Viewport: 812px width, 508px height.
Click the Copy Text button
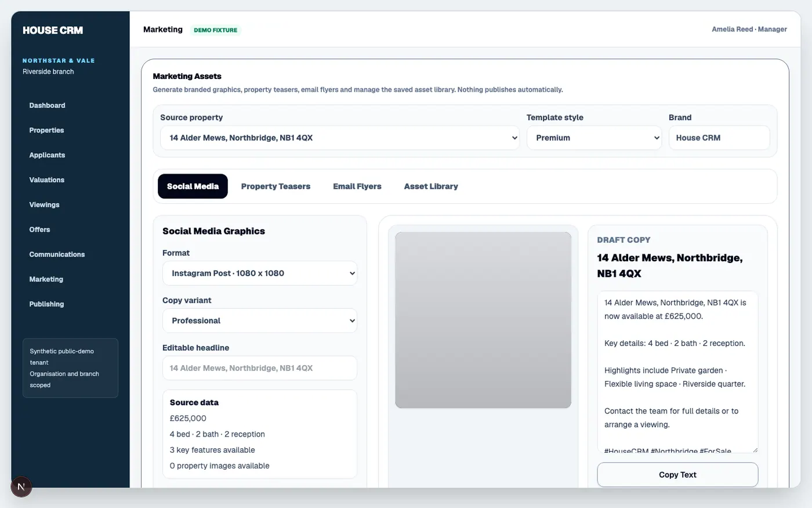click(x=677, y=475)
